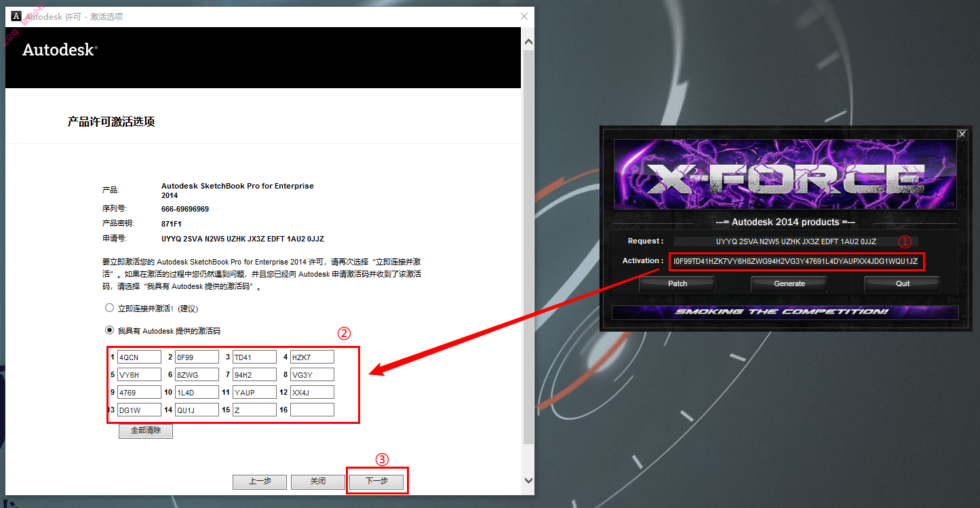Click the Activation field in the X-Force window
The image size is (980, 508).
[796, 261]
